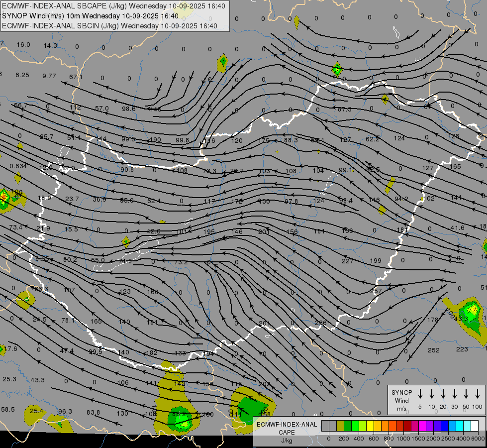Pick the cyan 4000 J/kg CAPE swatch
This screenshot has height=448, width=487.
coord(460,426)
